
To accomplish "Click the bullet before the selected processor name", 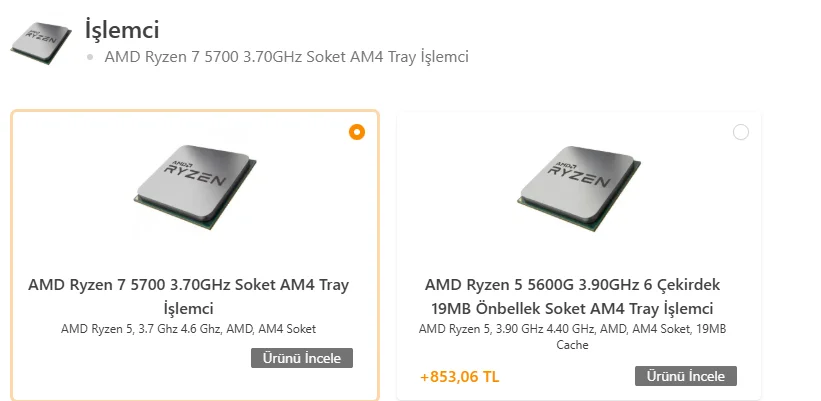I will point(91,57).
